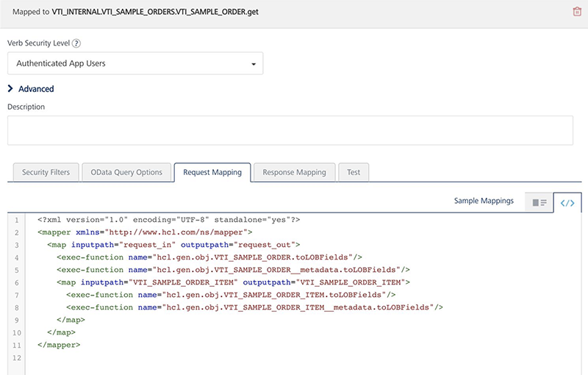Click the help icon beside Verb Security Level
The image size is (588, 375).
click(x=76, y=43)
